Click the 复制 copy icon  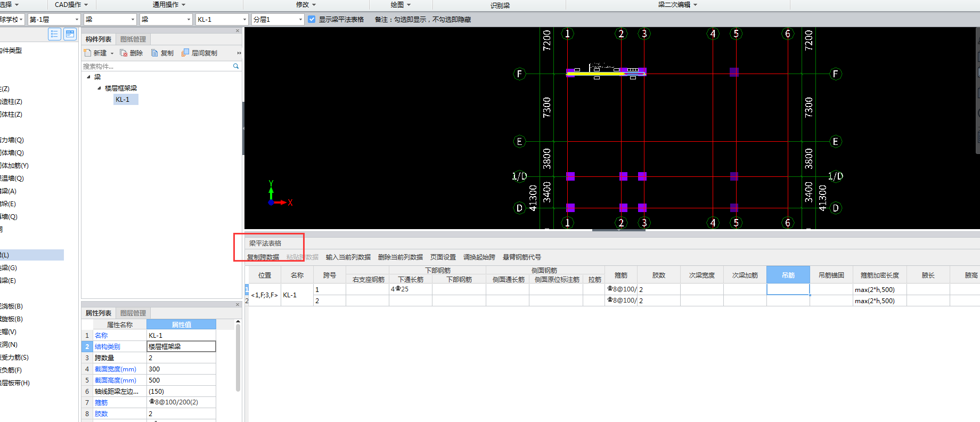(x=162, y=53)
